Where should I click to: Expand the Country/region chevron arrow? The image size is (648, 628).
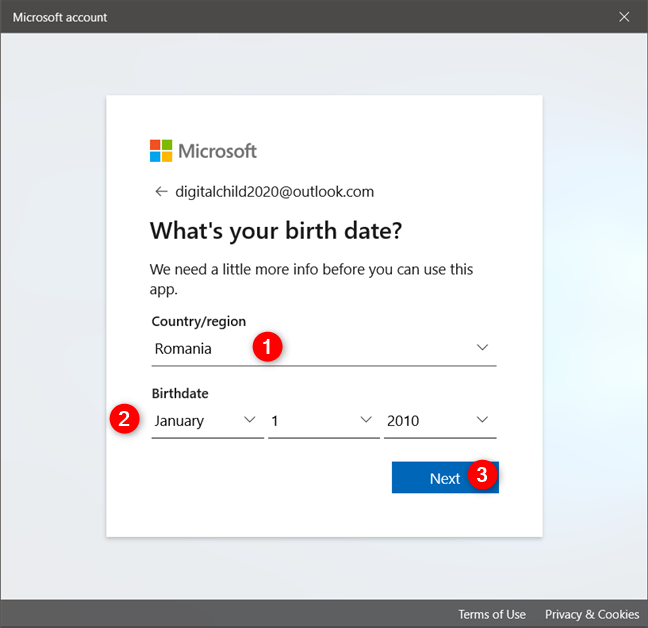click(482, 348)
